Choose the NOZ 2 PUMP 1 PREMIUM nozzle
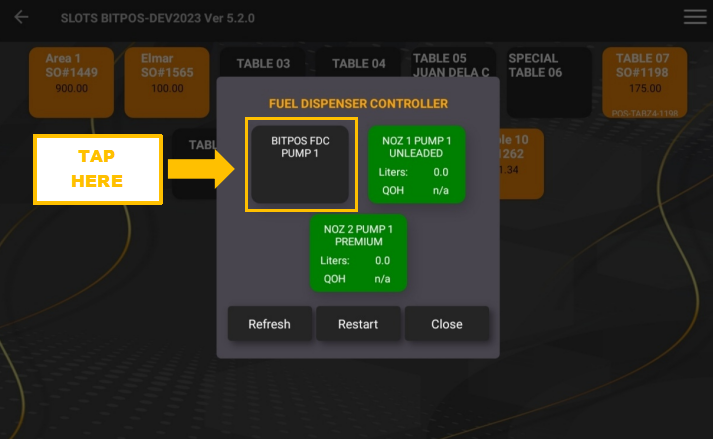Screen dimensions: 713x439 (358, 252)
